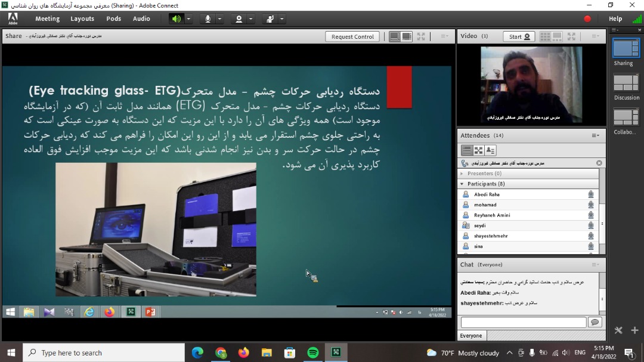This screenshot has height=362, width=644.
Task: Select breakout room view in Attendees pod
Action: pos(479,150)
